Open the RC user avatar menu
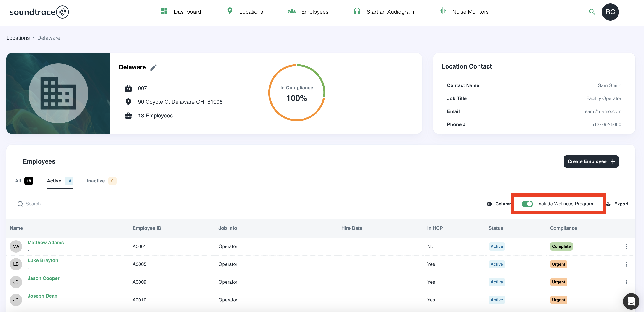Image resolution: width=644 pixels, height=312 pixels. [610, 12]
